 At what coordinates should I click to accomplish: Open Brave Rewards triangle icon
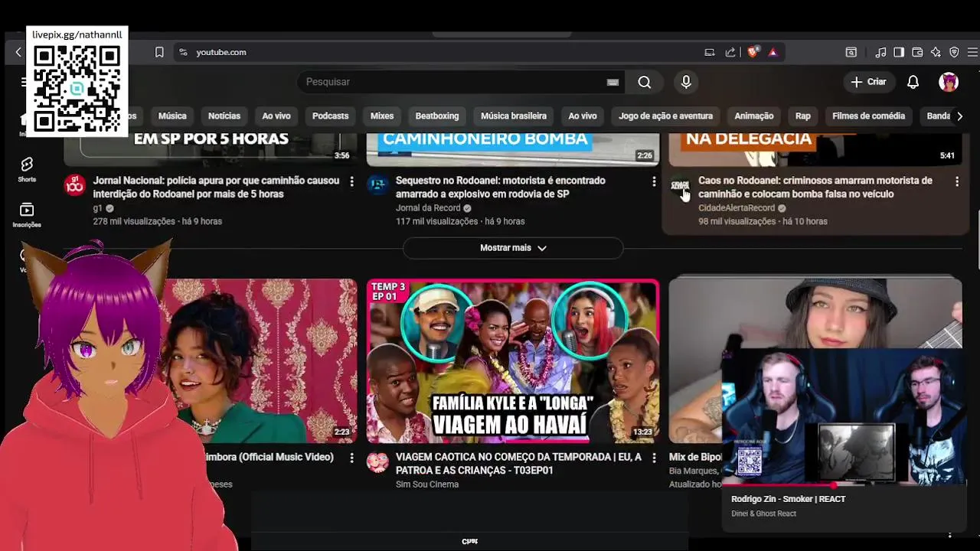pyautogui.click(x=773, y=52)
